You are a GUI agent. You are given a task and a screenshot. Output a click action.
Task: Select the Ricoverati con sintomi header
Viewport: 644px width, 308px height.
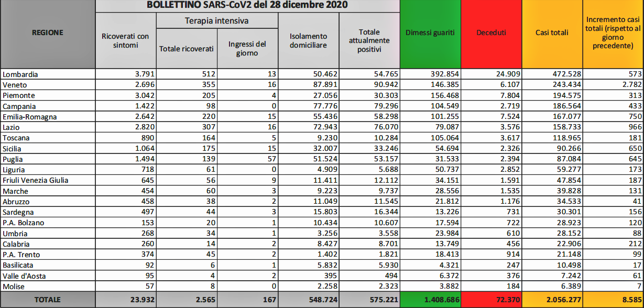pyautogui.click(x=125, y=41)
